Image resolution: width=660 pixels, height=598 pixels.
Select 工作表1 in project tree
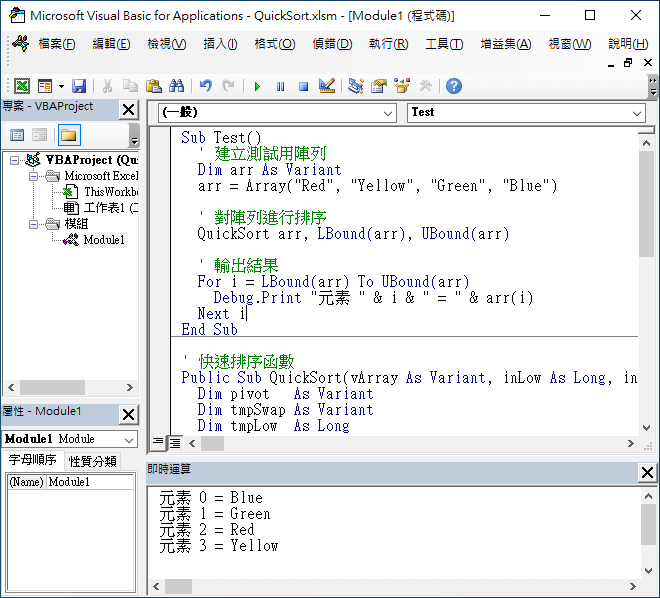(110, 208)
